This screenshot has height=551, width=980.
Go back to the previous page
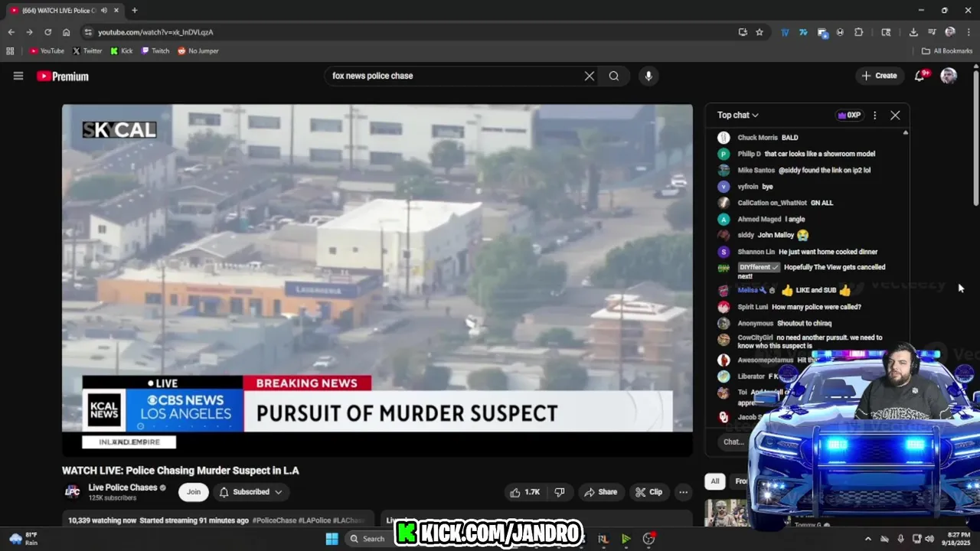pos(11,32)
